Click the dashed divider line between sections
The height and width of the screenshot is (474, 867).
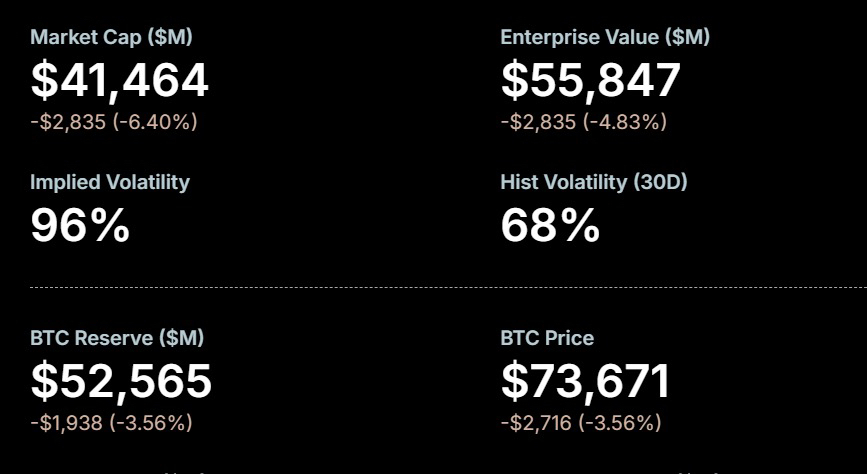tap(433, 287)
